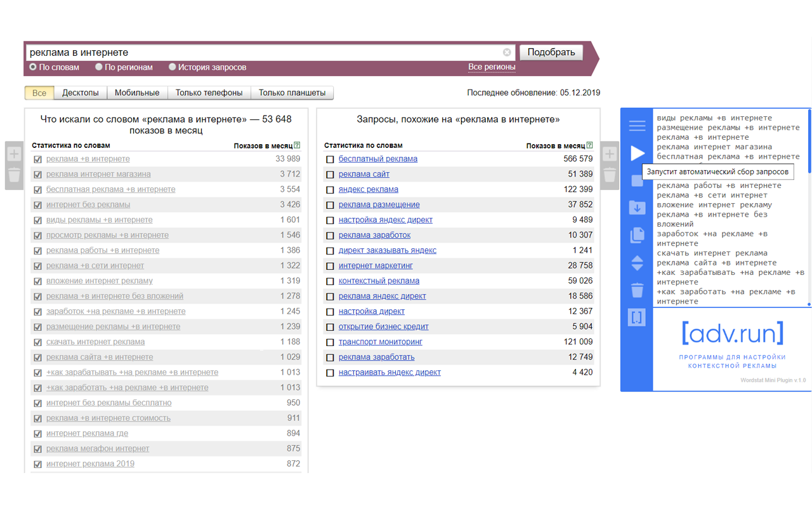Open 'директ заказывать яндекс' link
Screen dimensions: 812x508
tap(388, 250)
